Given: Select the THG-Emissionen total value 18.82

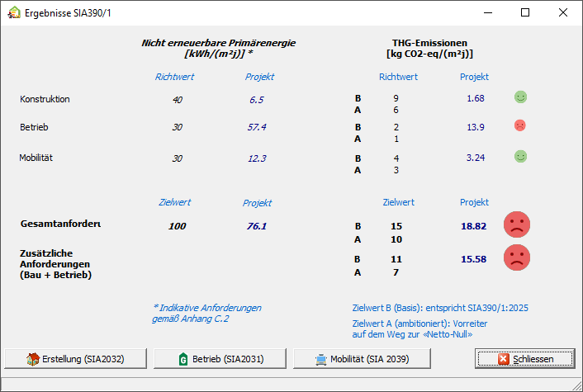Looking at the screenshot, I should click(473, 225).
